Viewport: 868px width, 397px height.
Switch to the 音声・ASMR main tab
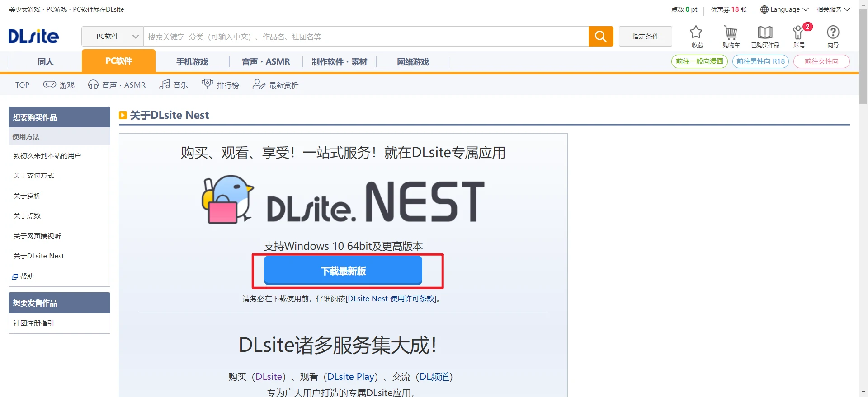[266, 62]
